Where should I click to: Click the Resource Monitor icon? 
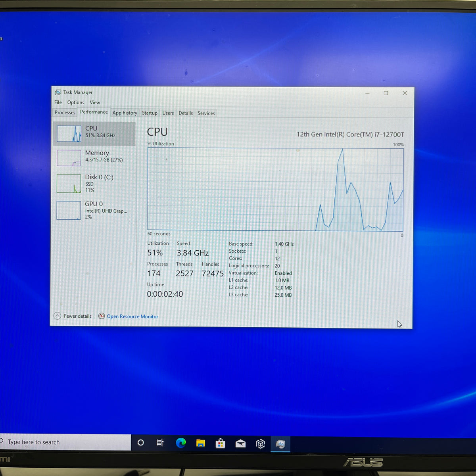(102, 316)
